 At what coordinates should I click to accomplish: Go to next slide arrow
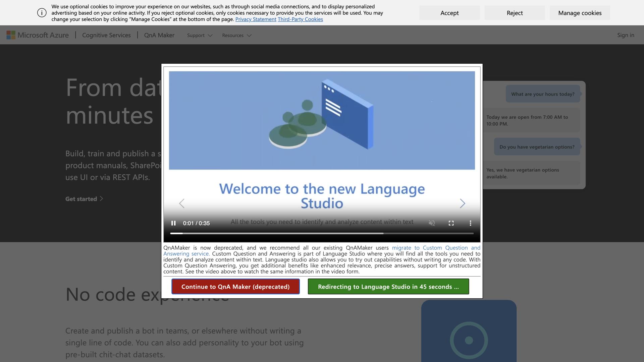point(462,203)
